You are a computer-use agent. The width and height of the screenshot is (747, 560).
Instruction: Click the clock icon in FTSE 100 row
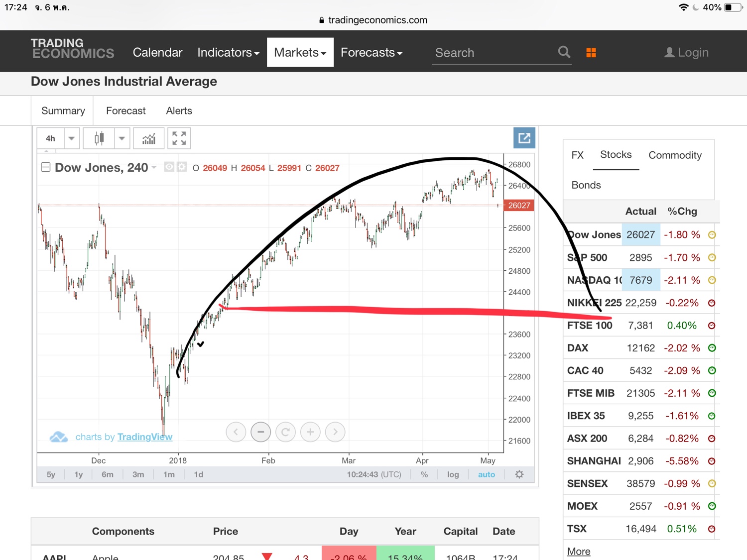point(712,326)
